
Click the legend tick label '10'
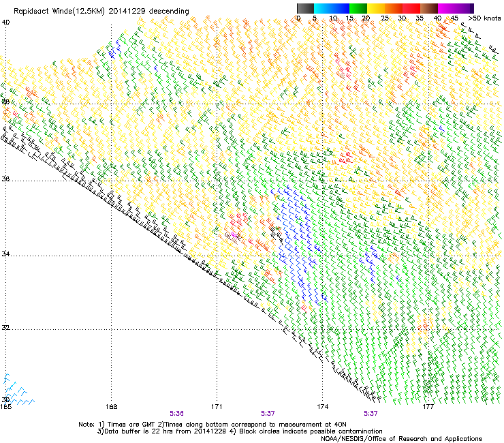(333, 18)
